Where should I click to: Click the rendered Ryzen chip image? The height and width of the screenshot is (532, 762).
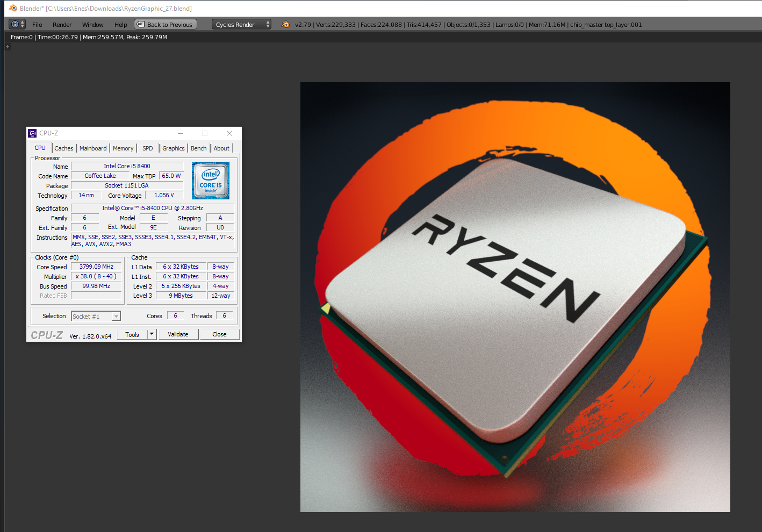coord(515,297)
